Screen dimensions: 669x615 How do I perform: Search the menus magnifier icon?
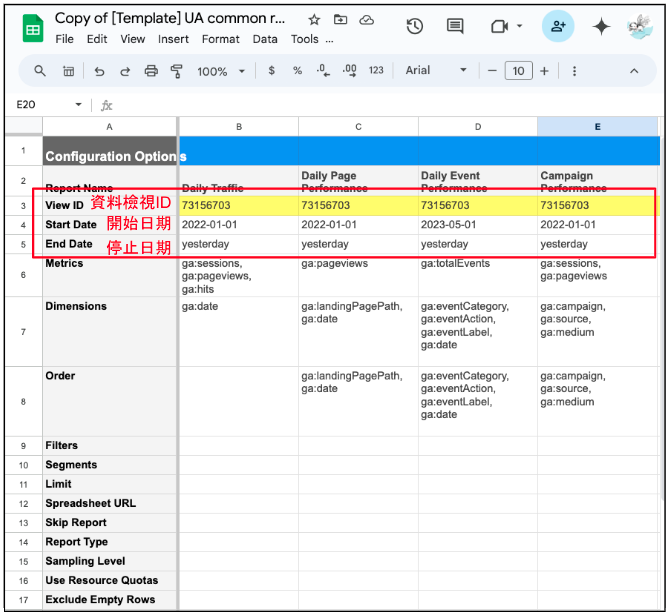40,71
